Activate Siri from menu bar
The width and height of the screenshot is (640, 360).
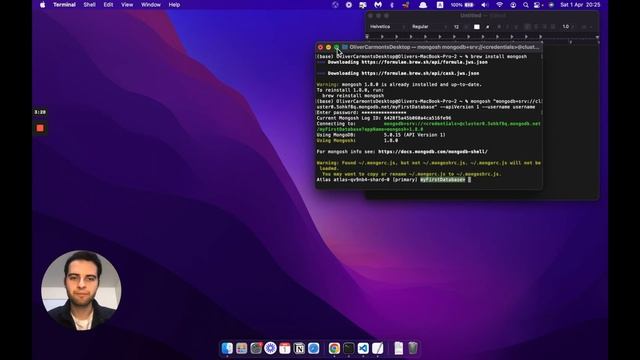(x=551, y=5)
